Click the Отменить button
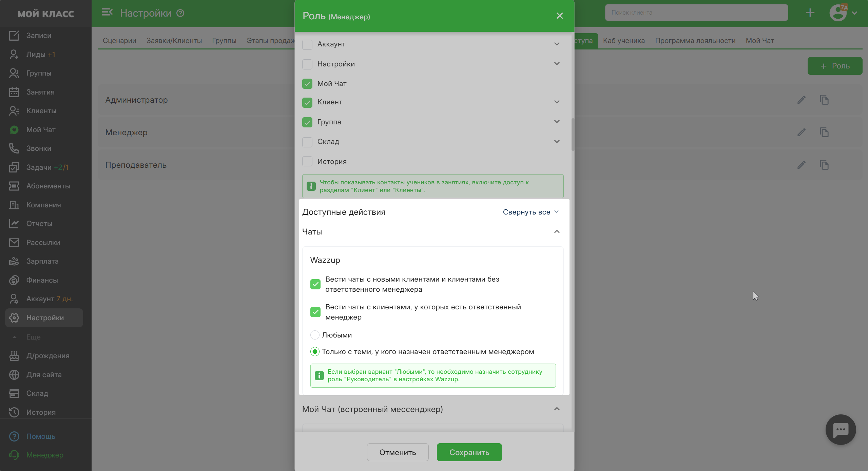The width and height of the screenshot is (868, 471). point(398,452)
